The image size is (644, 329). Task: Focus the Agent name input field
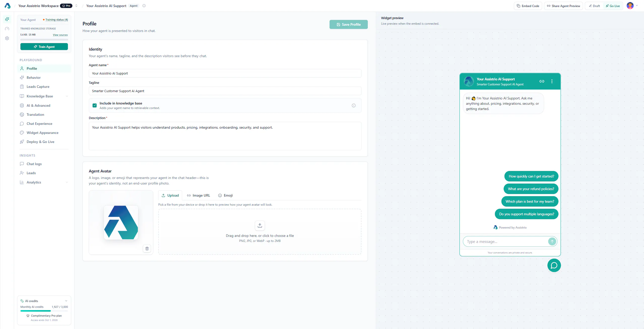225,73
